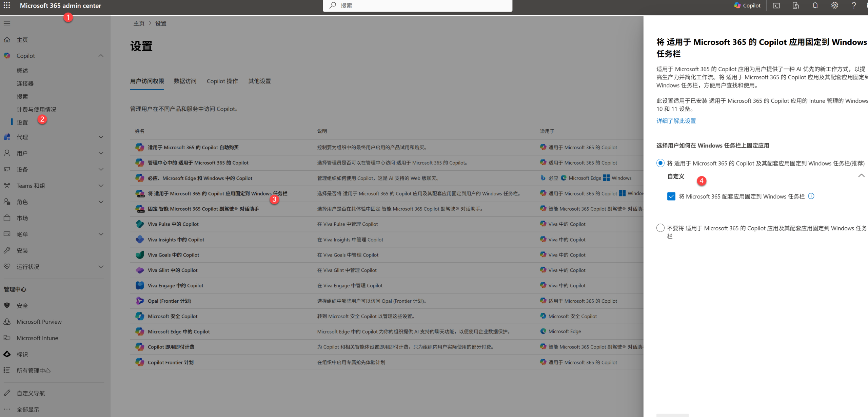Open the Cloud Shell terminal icon
Screen dimensions: 868x417
(x=776, y=5)
